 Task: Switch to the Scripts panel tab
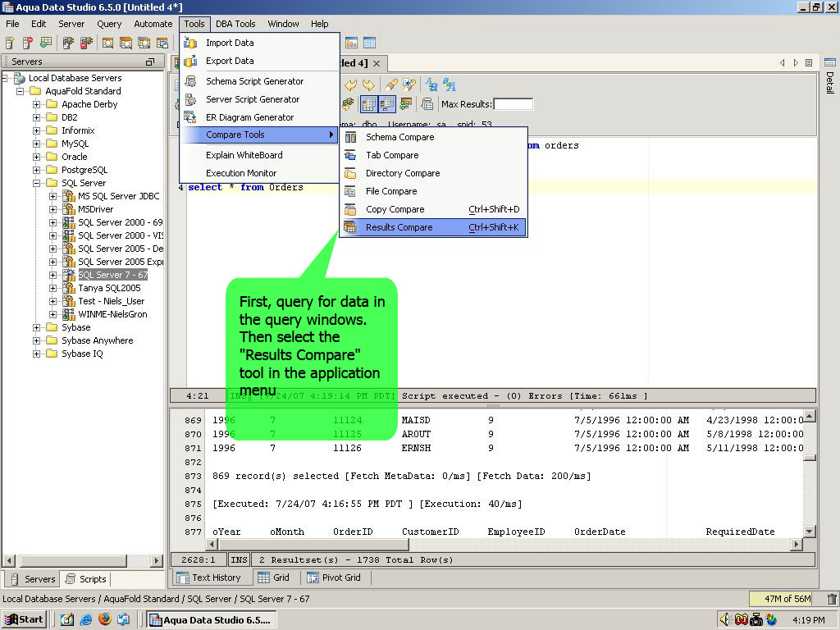86,579
